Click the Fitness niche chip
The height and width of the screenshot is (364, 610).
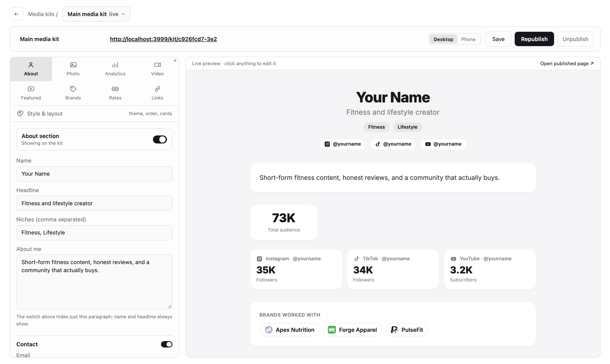(376, 127)
